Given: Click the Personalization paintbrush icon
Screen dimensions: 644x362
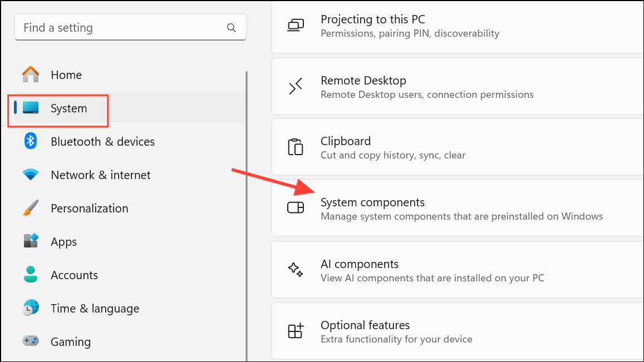Looking at the screenshot, I should 31,207.
